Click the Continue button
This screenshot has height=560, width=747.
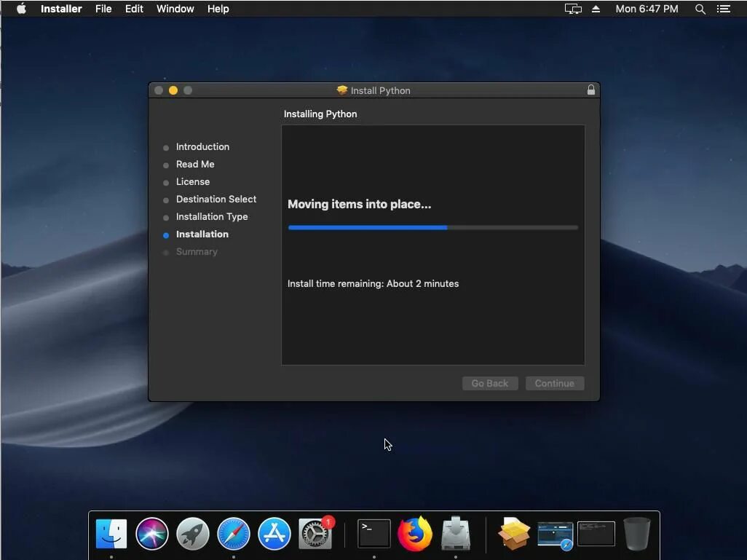click(555, 383)
